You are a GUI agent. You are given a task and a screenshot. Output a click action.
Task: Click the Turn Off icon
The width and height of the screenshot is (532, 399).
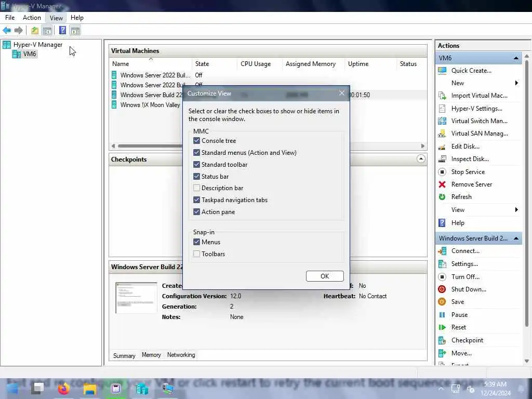click(x=442, y=277)
